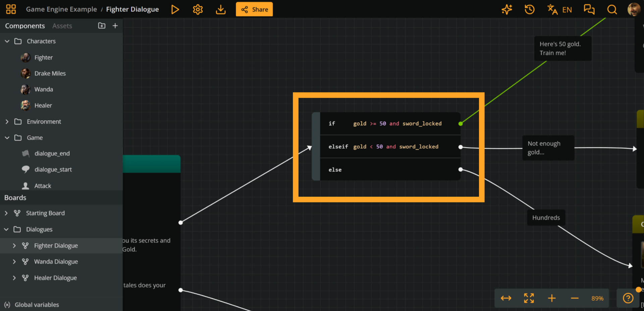Click the search magnifier icon
The height and width of the screenshot is (311, 644).
pos(612,9)
